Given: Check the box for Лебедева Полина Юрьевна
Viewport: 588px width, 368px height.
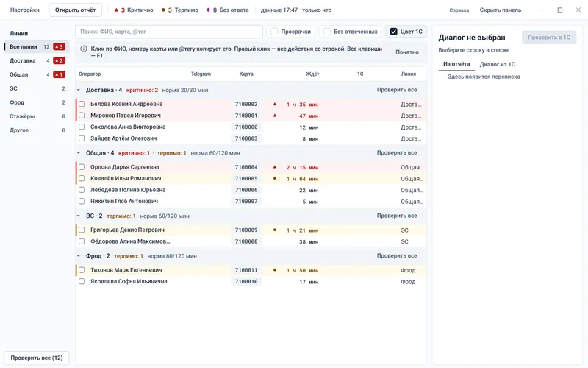Looking at the screenshot, I should [82, 190].
